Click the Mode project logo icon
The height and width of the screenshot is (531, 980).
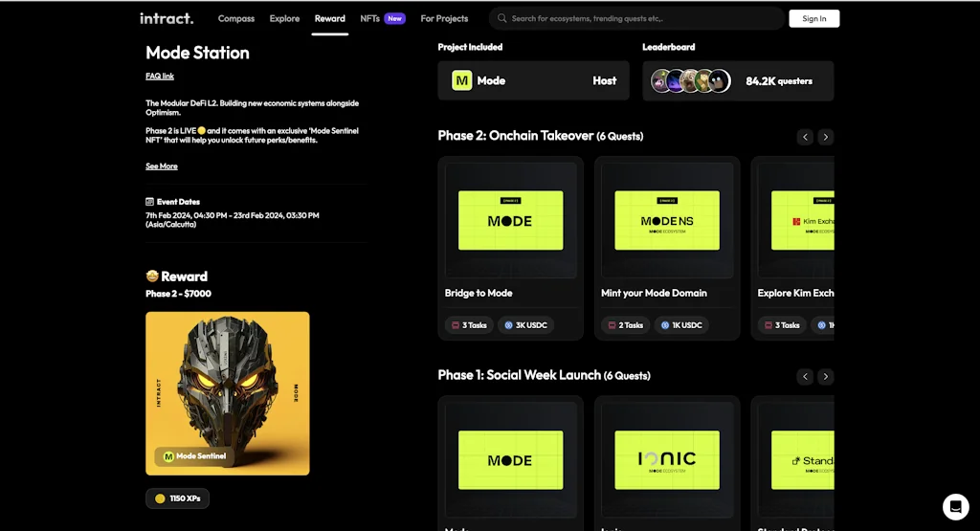click(462, 80)
